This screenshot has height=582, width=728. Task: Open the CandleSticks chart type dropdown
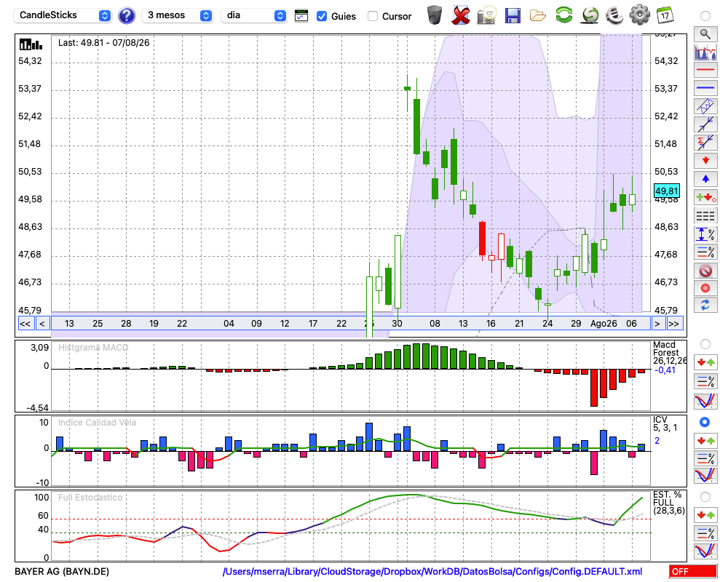point(63,15)
